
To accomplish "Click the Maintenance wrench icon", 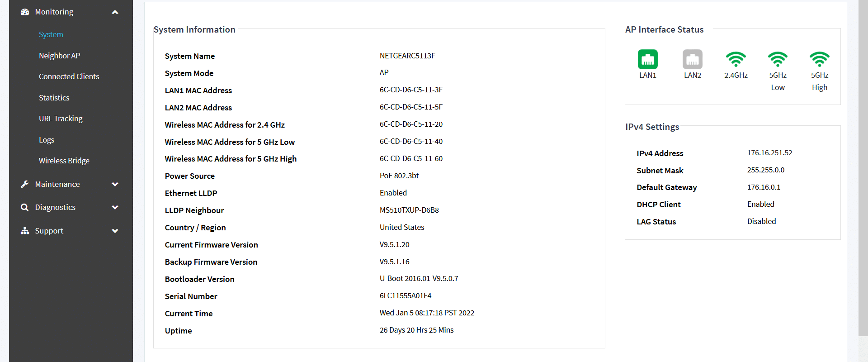I will pyautogui.click(x=25, y=184).
